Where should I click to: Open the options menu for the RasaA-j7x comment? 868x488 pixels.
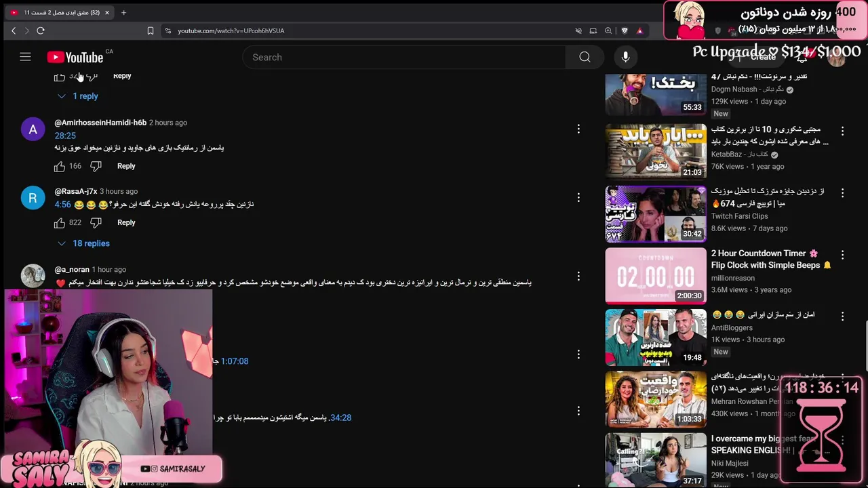click(578, 197)
